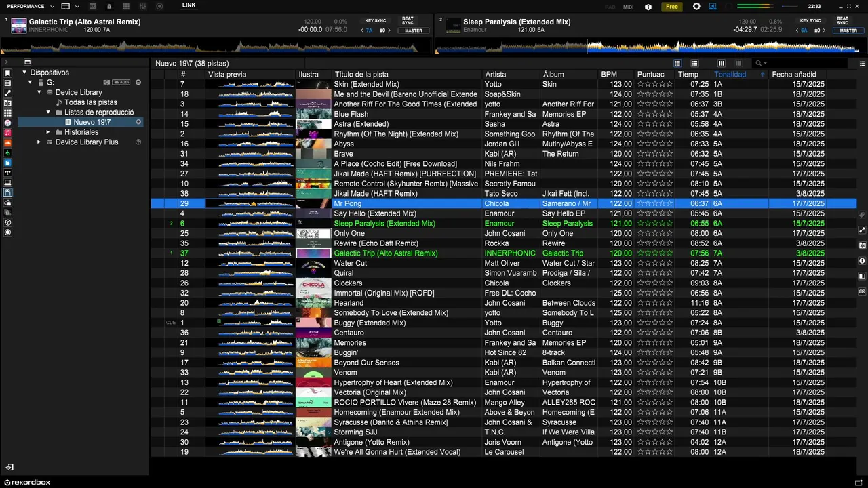
Task: Open the Beatport icon in the sidebar
Action: click(x=7, y=152)
